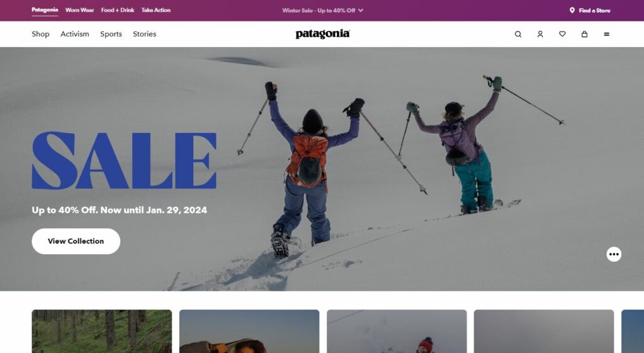Image resolution: width=644 pixels, height=353 pixels.
Task: Open the Activism menu
Action: pos(75,34)
